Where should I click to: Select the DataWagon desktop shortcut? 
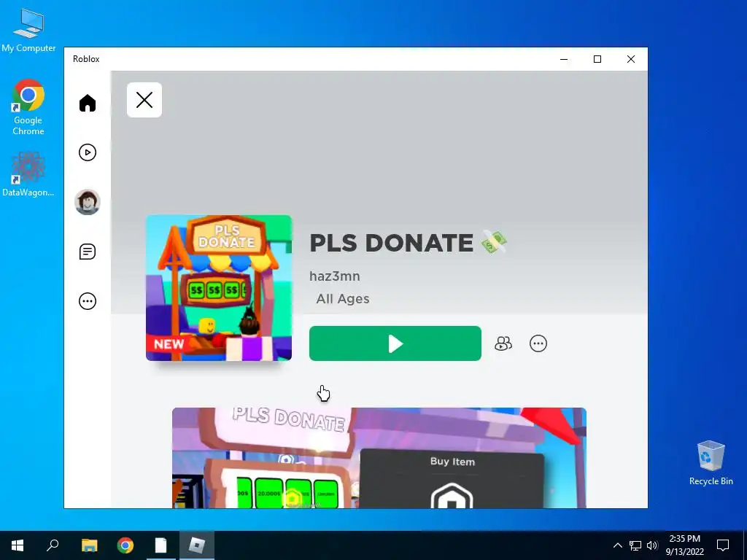click(28, 174)
